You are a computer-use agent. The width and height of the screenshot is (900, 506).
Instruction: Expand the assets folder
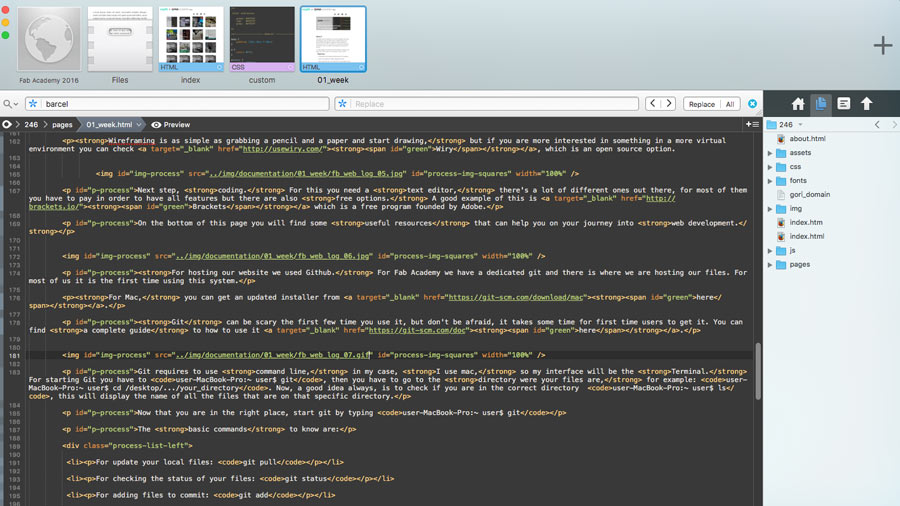coord(770,153)
